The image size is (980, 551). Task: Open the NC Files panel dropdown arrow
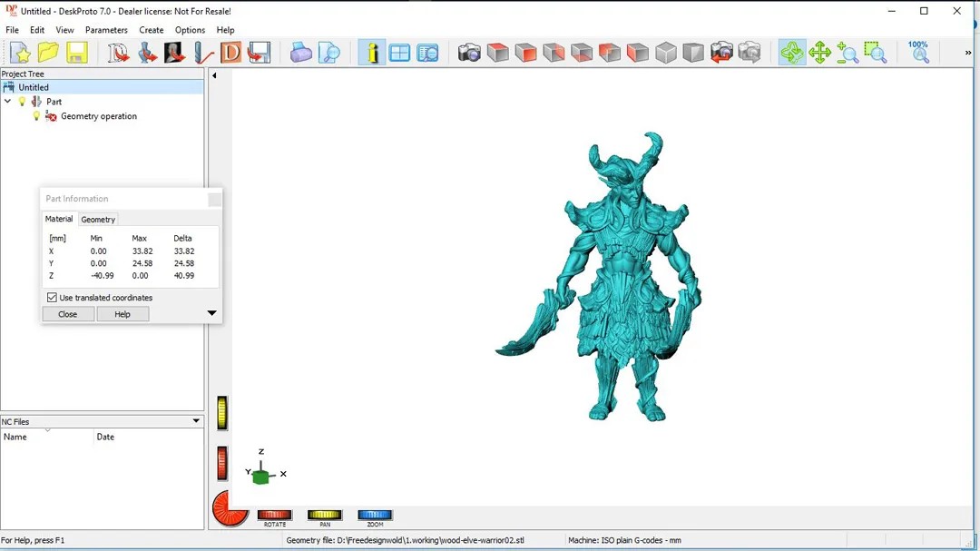196,421
